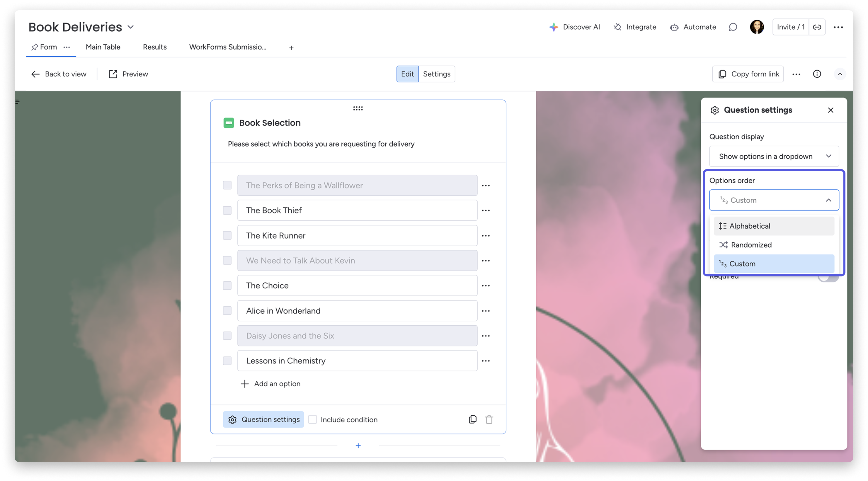Open options menu for The Kite Runner

click(x=486, y=236)
